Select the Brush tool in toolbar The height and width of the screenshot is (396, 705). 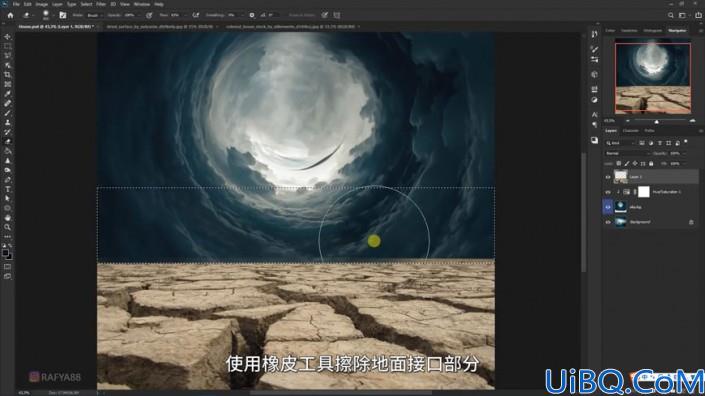pyautogui.click(x=8, y=113)
